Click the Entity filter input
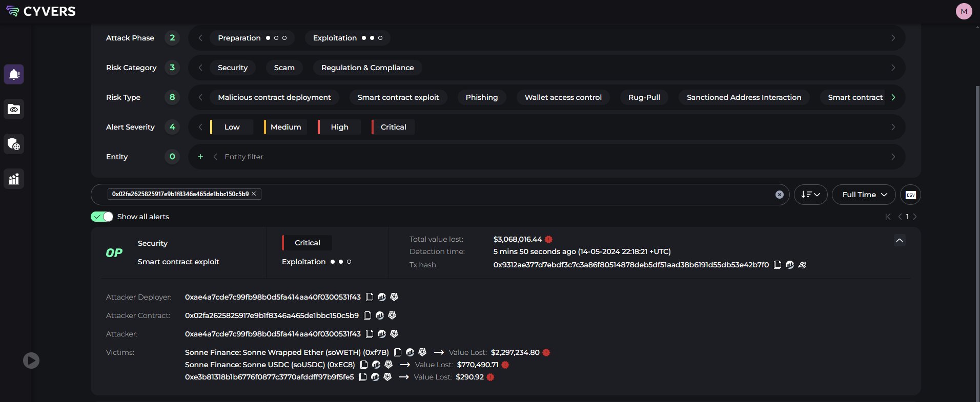This screenshot has width=980, height=402. coord(244,157)
